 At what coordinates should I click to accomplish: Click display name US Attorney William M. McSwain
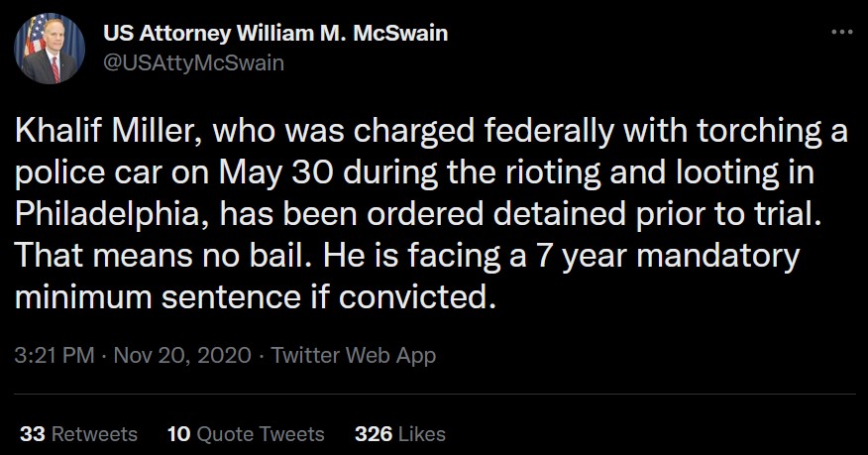(x=275, y=33)
